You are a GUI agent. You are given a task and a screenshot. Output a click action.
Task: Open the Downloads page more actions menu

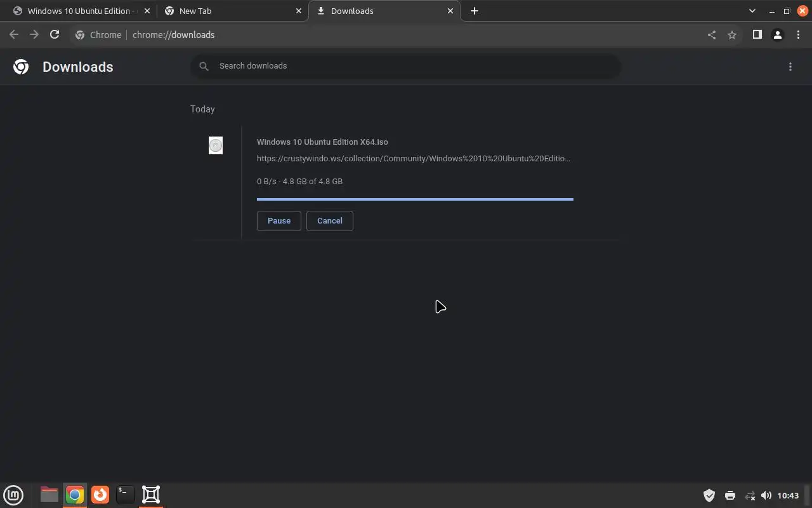tap(790, 67)
